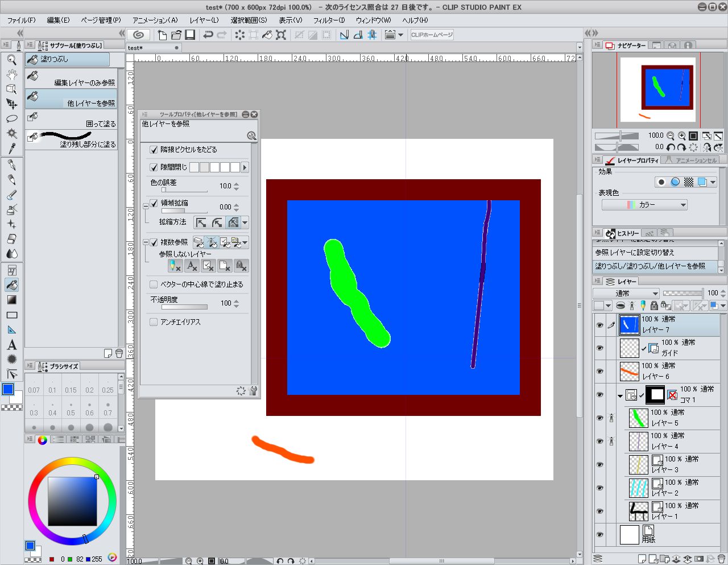
Task: Open the 表現色 カラー dropdown
Action: click(x=644, y=205)
